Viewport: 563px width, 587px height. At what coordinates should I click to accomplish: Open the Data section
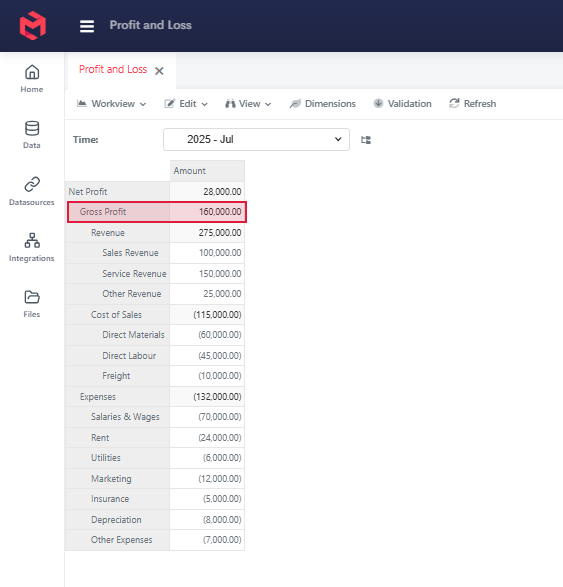[32, 135]
